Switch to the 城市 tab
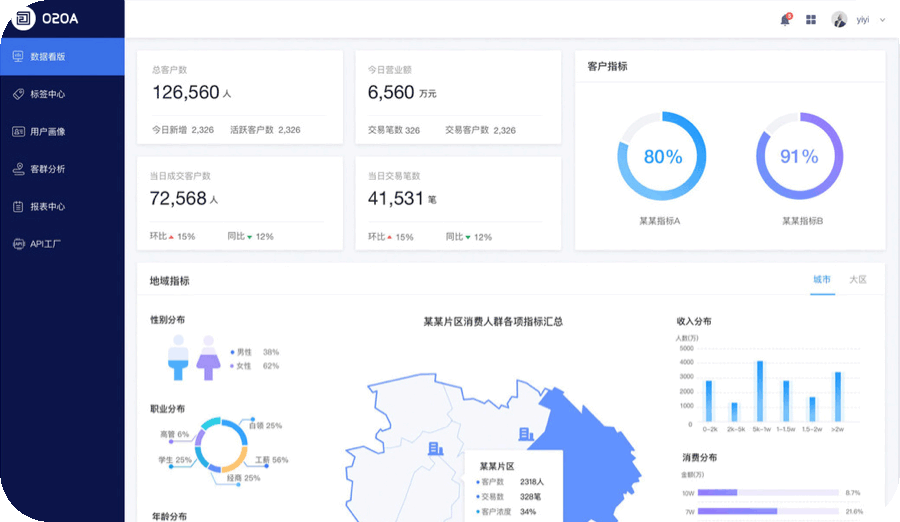The width and height of the screenshot is (900, 522). pos(822,280)
